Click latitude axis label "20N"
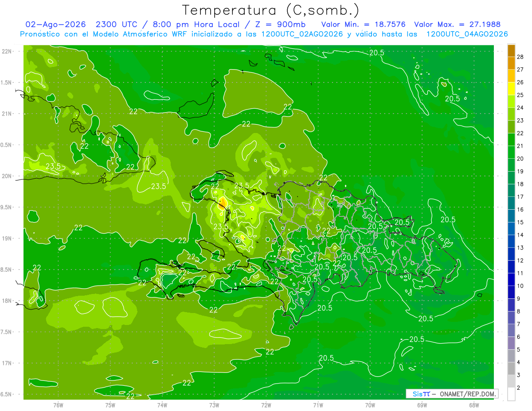The height and width of the screenshot is (411, 532). (x=7, y=176)
